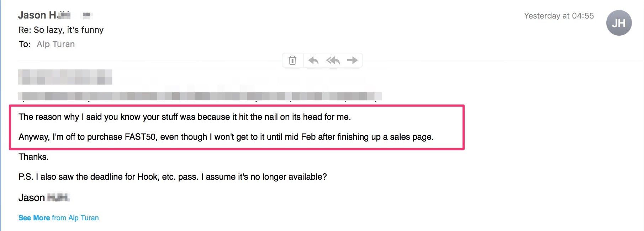Viewport: 644px width, 231px height.
Task: Forward the message using the right-arrow icon
Action: [352, 60]
